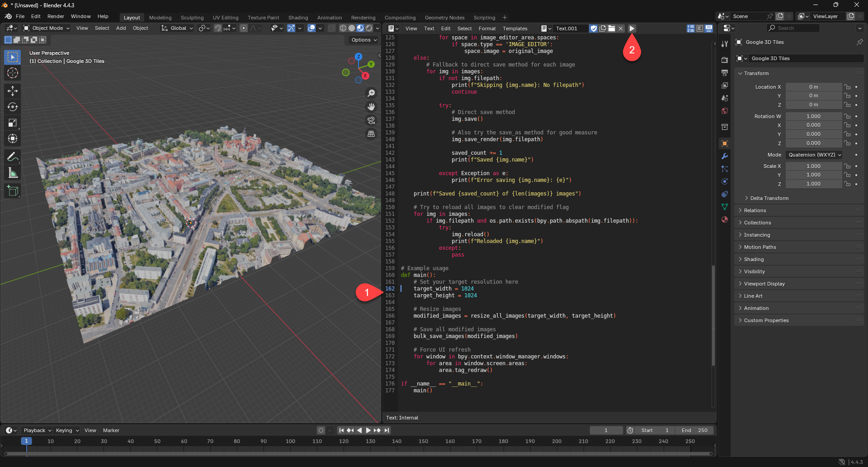Activate the Scale tool

13,123
